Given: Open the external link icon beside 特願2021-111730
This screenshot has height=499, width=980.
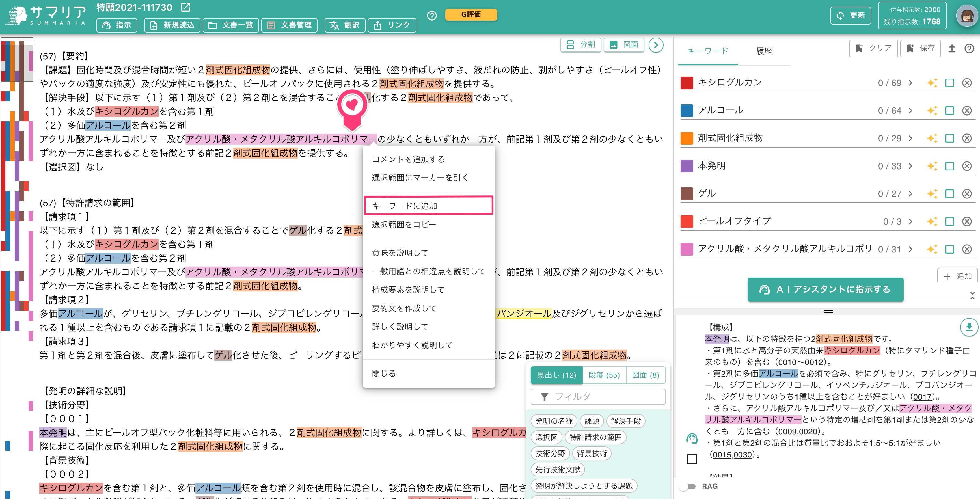Looking at the screenshot, I should [x=186, y=7].
